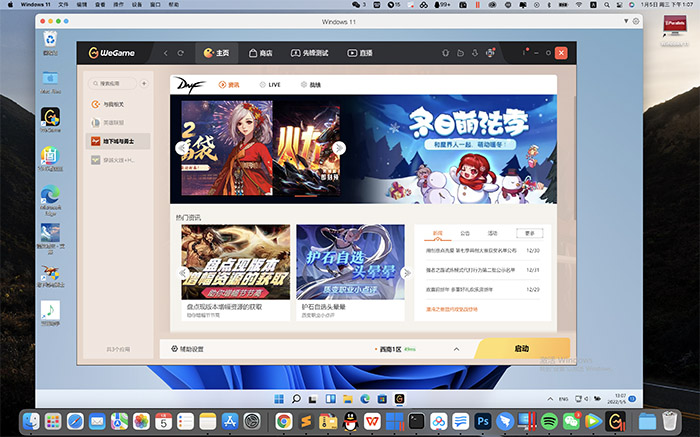Open WeChat in the macOS Dock
Screen dimensions: 700x437
click(571, 421)
